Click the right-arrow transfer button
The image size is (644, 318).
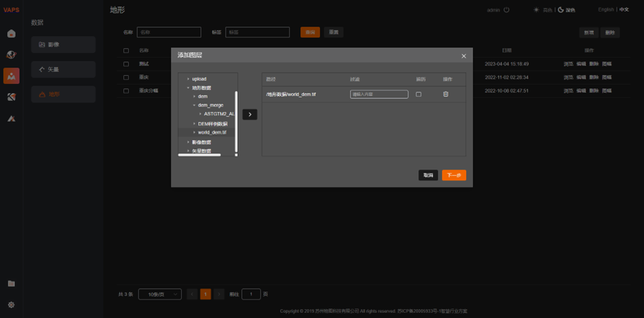[250, 114]
